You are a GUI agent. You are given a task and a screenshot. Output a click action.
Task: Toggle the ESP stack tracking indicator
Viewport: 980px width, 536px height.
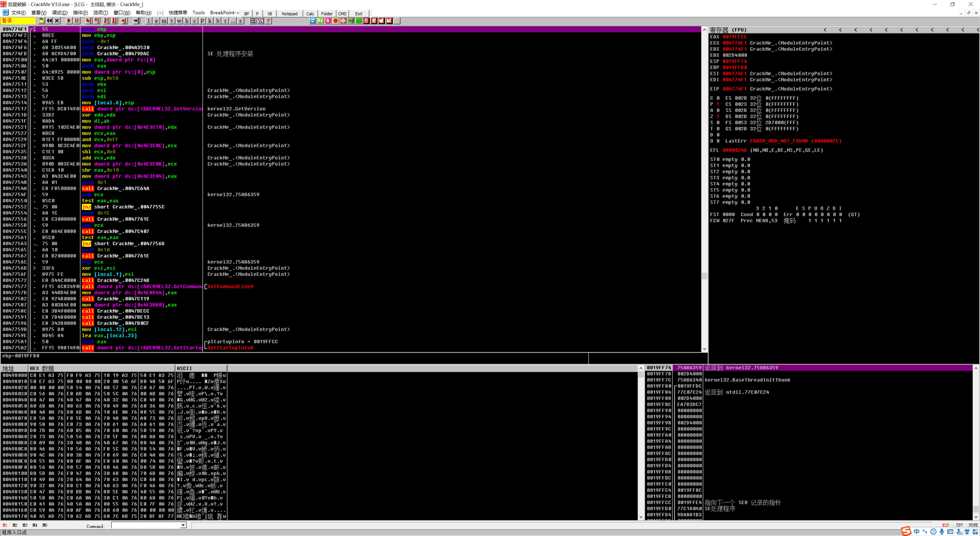pyautogui.click(x=945, y=525)
